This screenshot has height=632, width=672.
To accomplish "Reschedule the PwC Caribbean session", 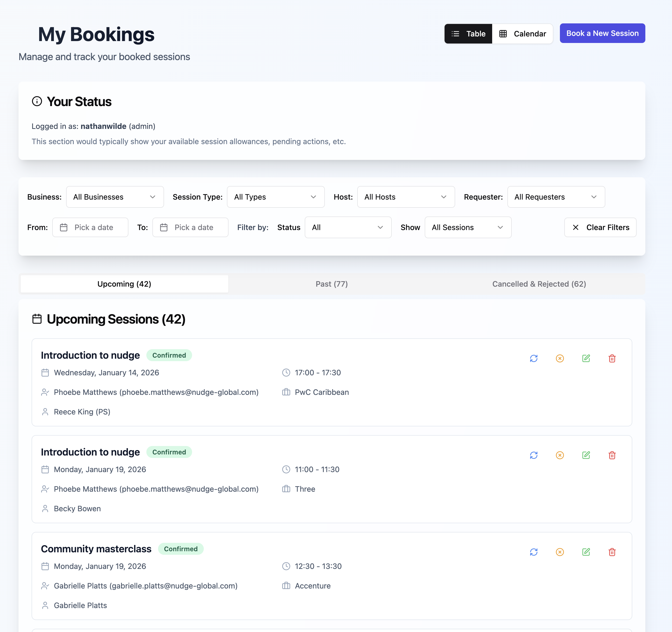I will tap(534, 358).
